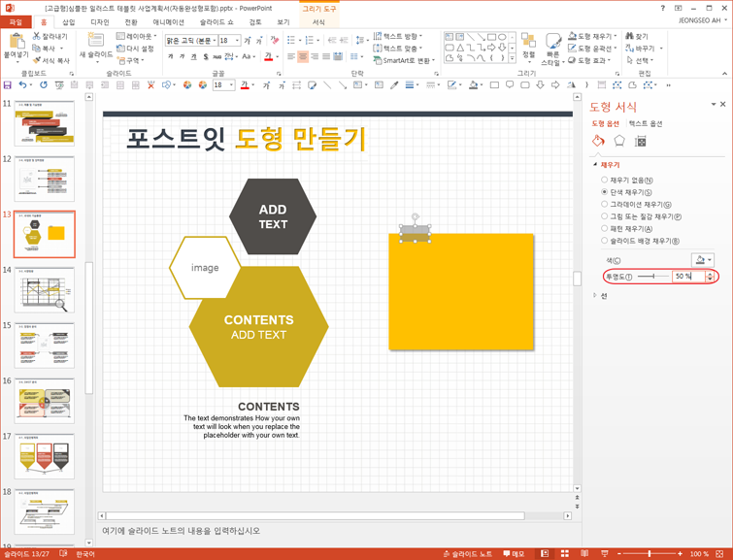Click the Cut (잘라내기) scissors button
The height and width of the screenshot is (560, 733).
coord(50,36)
